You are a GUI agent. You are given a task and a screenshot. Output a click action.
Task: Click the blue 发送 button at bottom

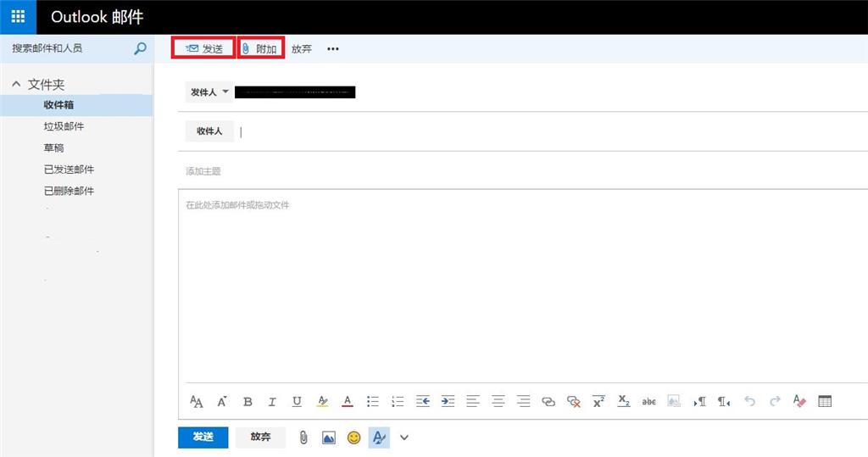[x=203, y=437]
